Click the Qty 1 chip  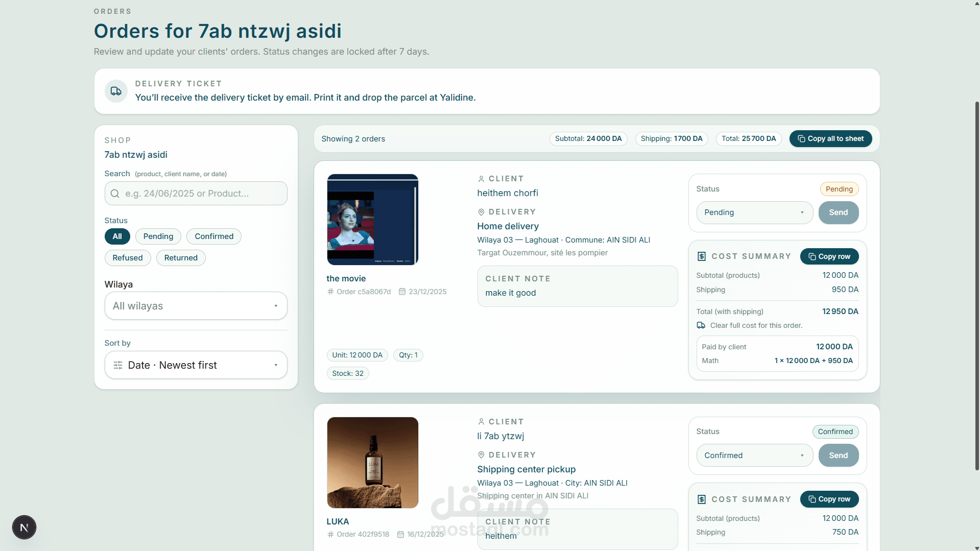408,355
